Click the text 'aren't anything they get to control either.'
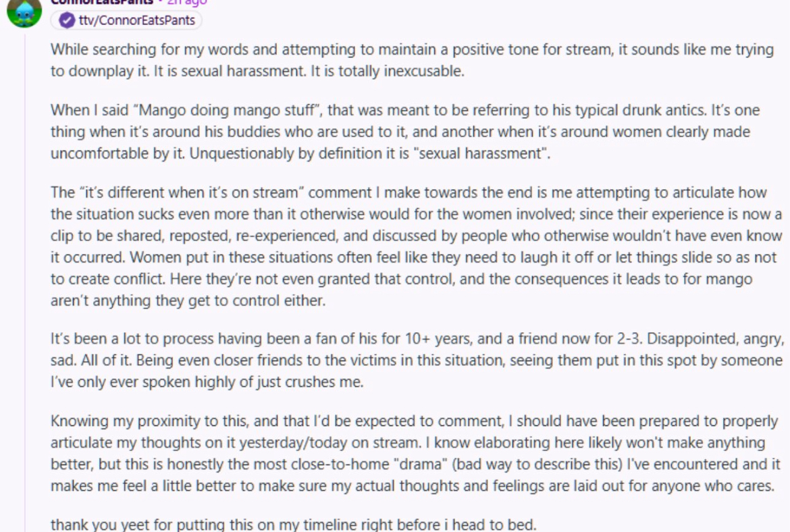The height and width of the screenshot is (532, 790). point(188,300)
